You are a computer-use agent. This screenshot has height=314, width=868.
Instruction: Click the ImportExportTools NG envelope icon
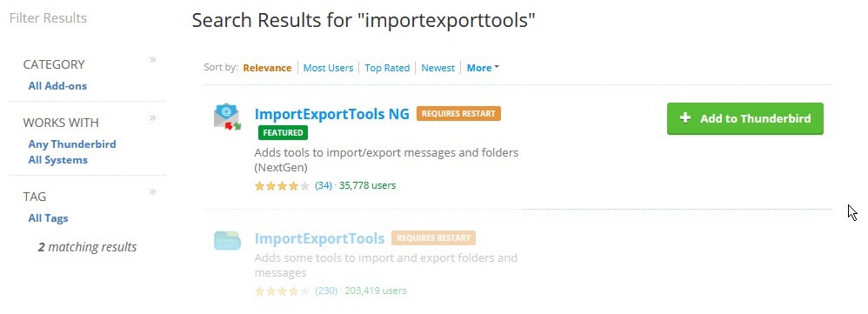coord(227,117)
